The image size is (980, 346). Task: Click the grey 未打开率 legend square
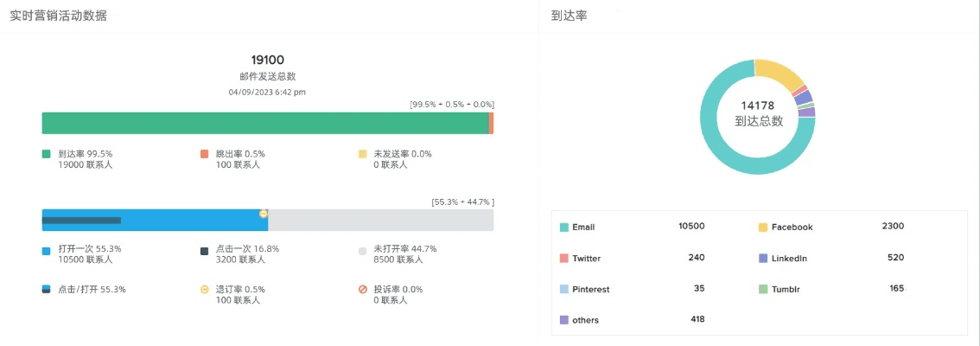363,251
